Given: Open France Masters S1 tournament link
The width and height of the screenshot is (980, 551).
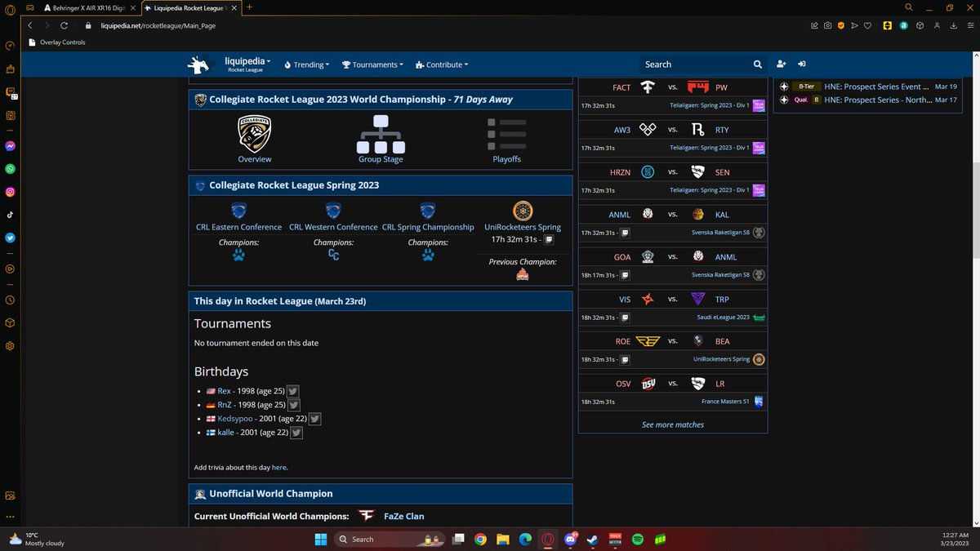Looking at the screenshot, I should click(x=725, y=402).
